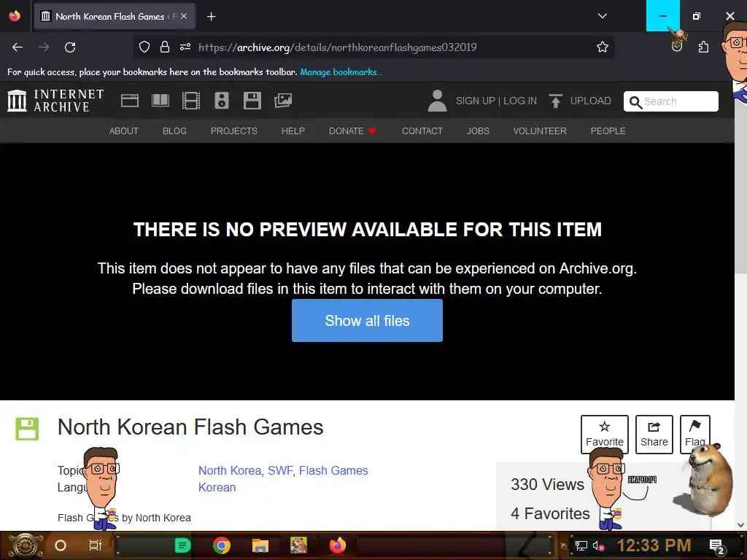The height and width of the screenshot is (560, 747).
Task: Click the user avatar silhouette icon
Action: 437,101
